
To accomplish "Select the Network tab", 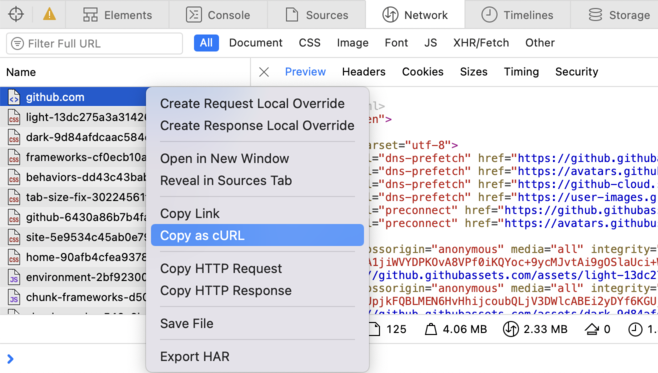I will 415,15.
